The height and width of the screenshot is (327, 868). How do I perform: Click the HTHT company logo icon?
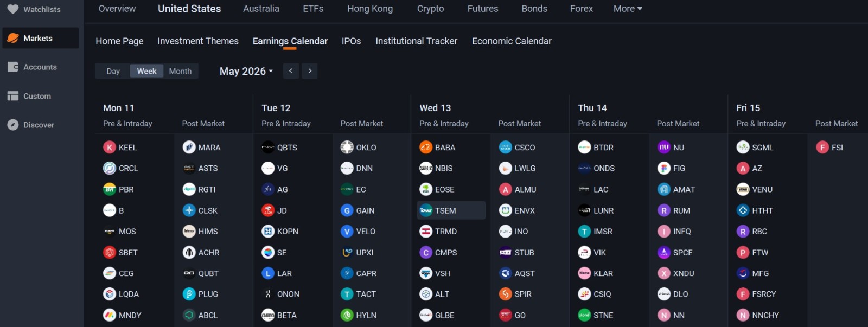743,210
